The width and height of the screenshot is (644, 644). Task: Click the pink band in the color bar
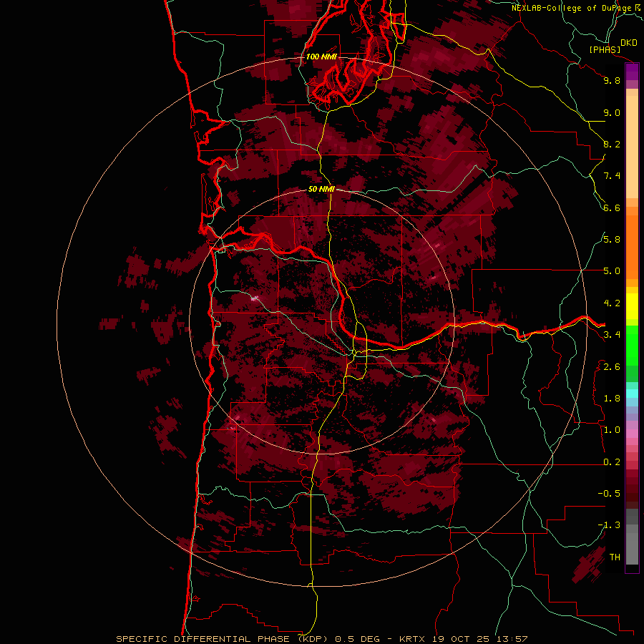(x=632, y=434)
